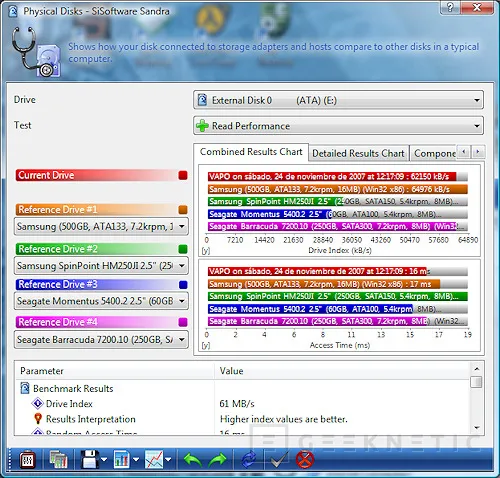Image resolution: width=500 pixels, height=478 pixels.
Task: Click the red Current Drive color square
Action: (183, 175)
